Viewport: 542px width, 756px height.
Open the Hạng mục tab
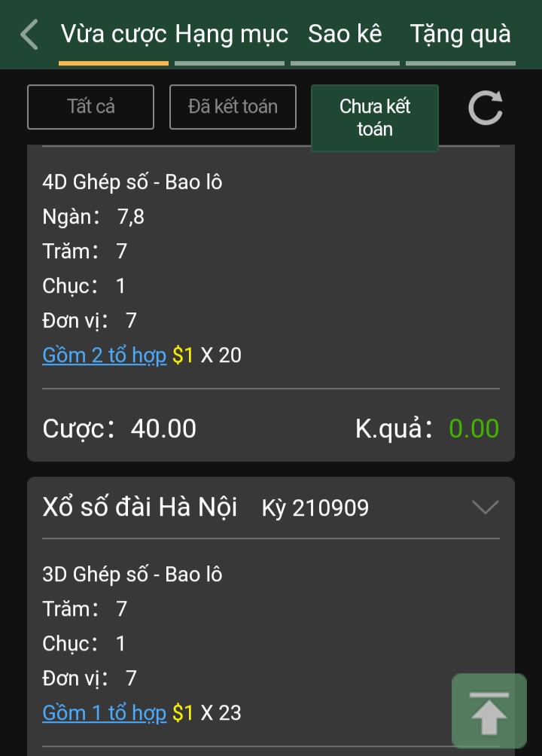point(231,35)
